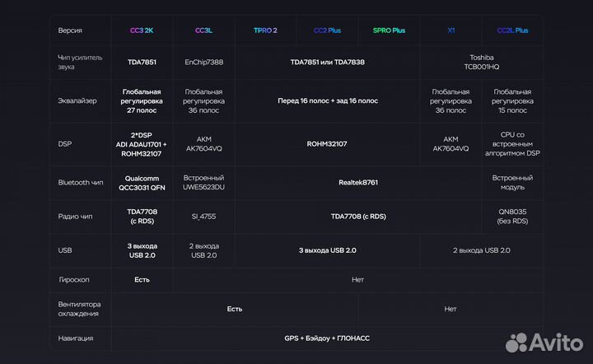Select the 'TDA7851 или TDA7838' cell
This screenshot has width=593, height=364.
coord(328,62)
